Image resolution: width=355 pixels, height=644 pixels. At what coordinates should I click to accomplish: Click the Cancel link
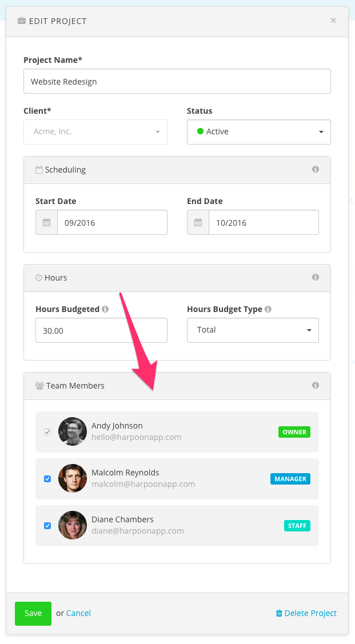pos(78,613)
